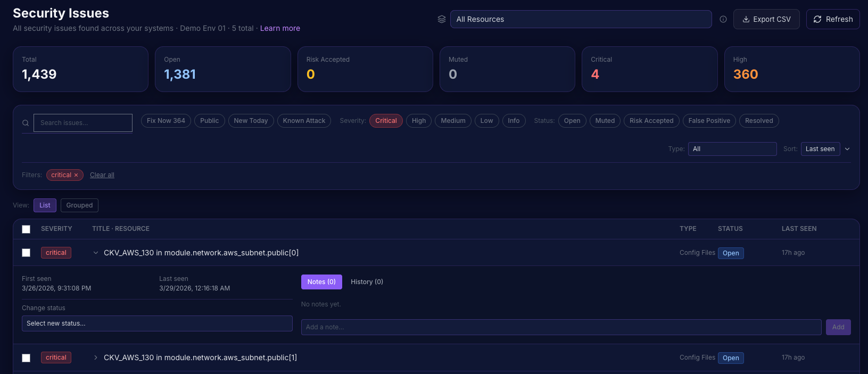Click the info circle icon near Export CSV
Image resolution: width=868 pixels, height=374 pixels.
point(723,19)
